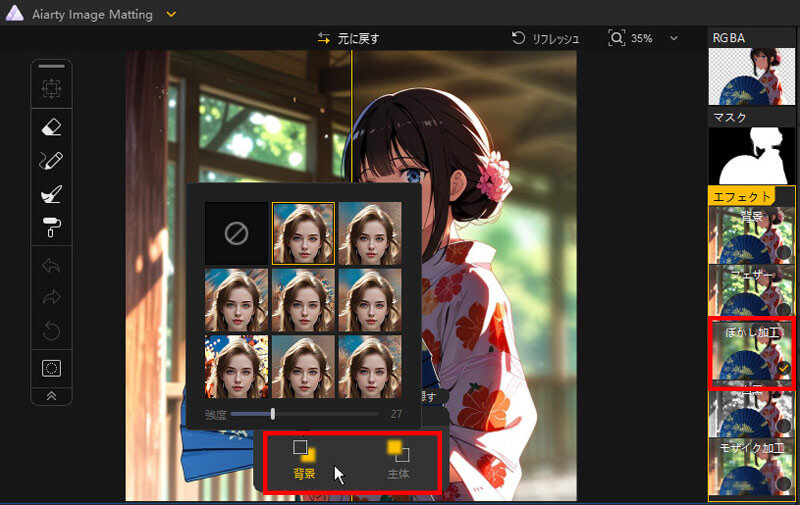The width and height of the screenshot is (800, 505).
Task: Choose the center blur preset portrait
Action: pos(303,300)
